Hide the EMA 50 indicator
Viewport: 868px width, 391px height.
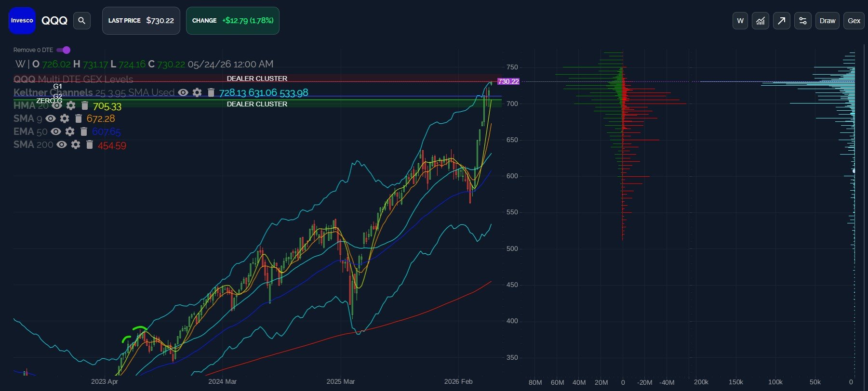coord(56,131)
